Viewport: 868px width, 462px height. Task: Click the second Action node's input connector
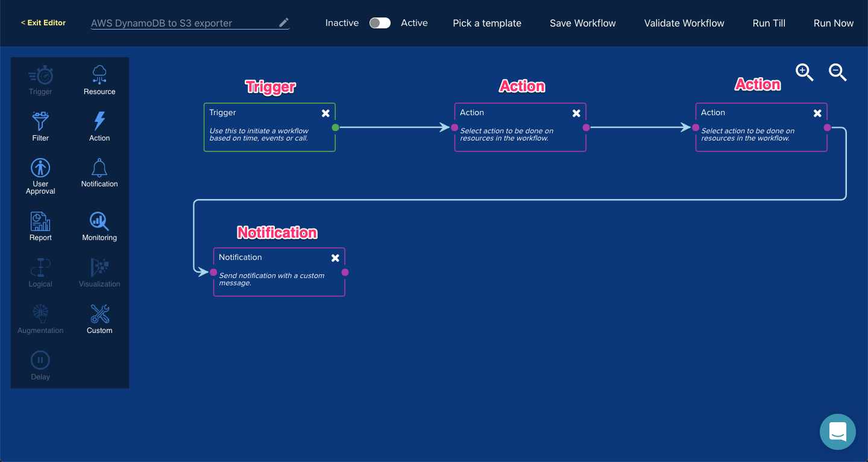pyautogui.click(x=696, y=127)
